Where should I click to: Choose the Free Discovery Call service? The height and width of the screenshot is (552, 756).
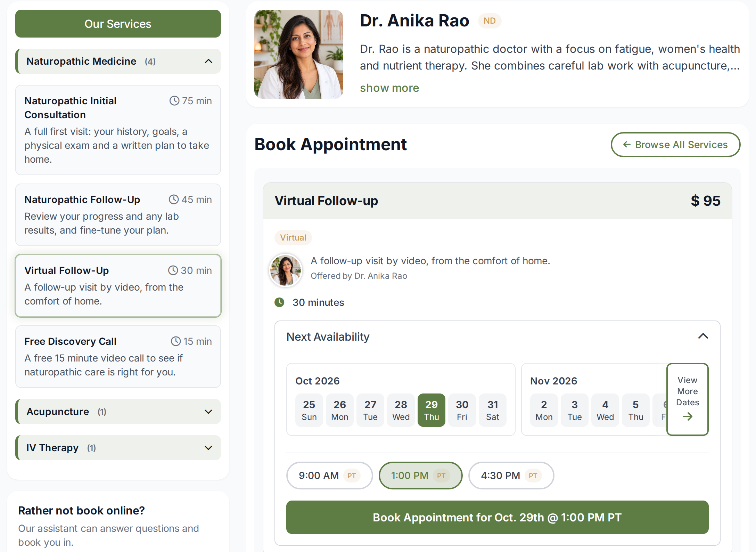(118, 357)
